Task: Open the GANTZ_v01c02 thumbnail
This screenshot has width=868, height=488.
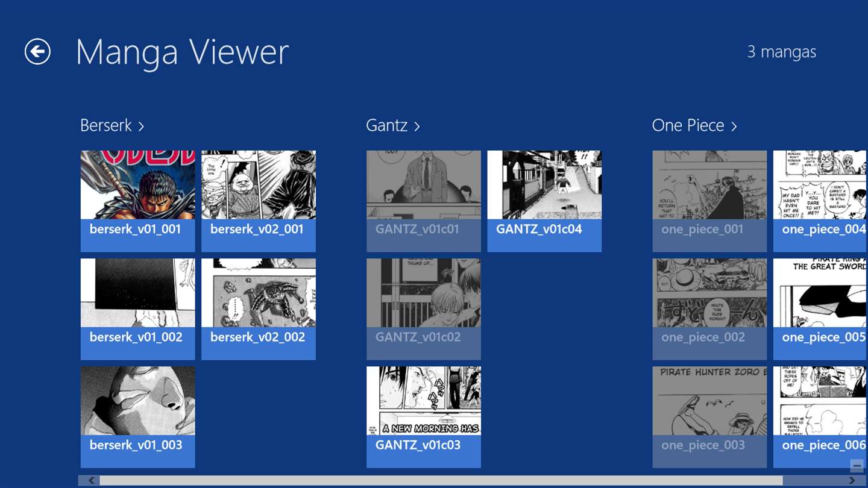Action: coord(424,309)
